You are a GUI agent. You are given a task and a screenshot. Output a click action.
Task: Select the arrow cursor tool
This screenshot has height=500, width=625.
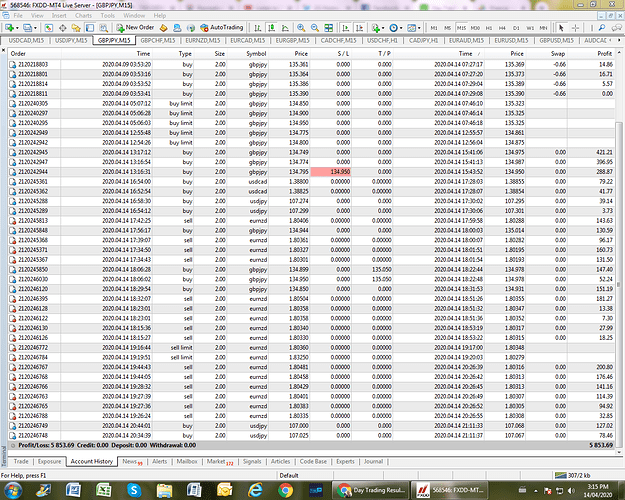point(561,28)
